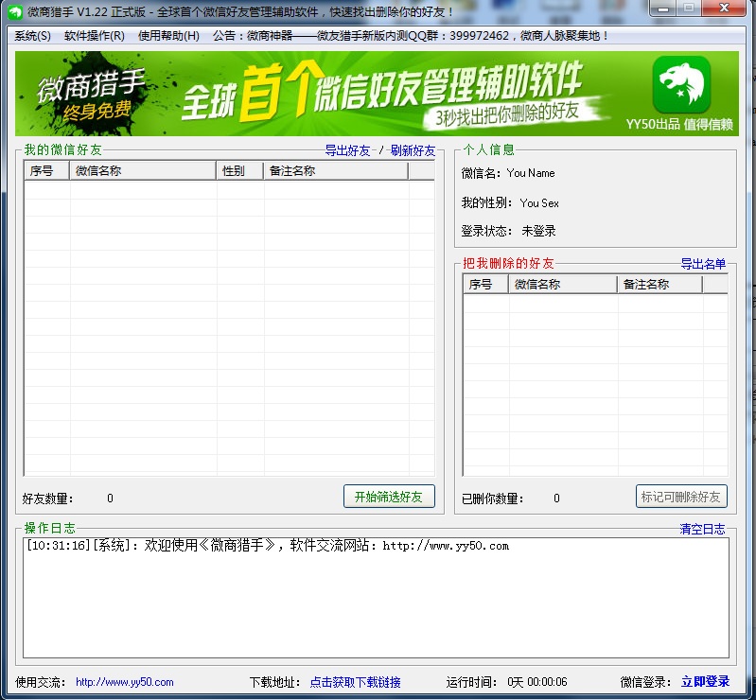Click the 导出好友 link
This screenshot has width=756, height=700.
(x=348, y=150)
